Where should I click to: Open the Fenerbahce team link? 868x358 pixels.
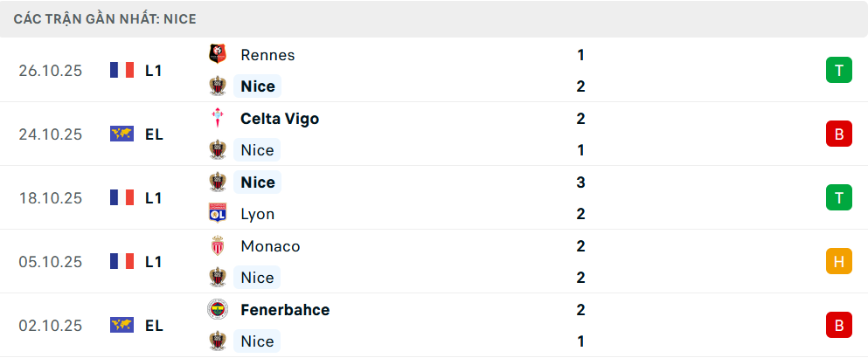(284, 309)
